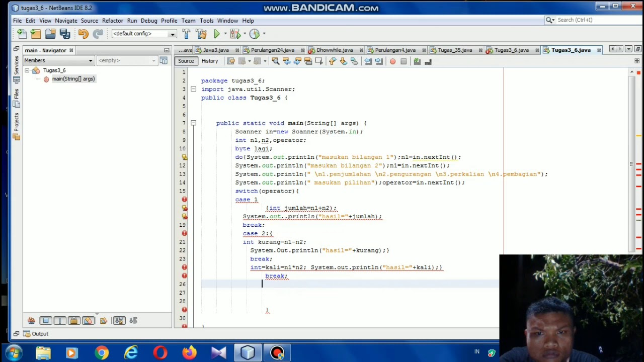Click the Last Edit editor toolbar icon

click(x=231, y=61)
